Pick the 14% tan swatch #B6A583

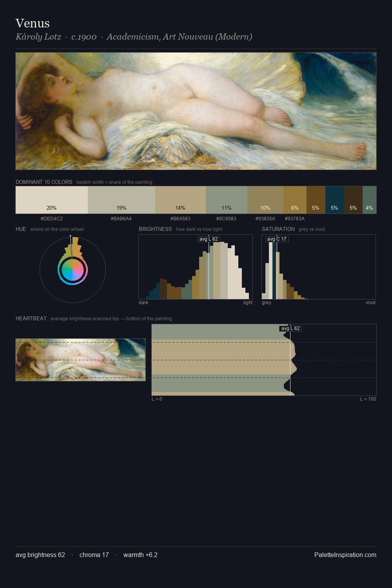[x=180, y=200]
